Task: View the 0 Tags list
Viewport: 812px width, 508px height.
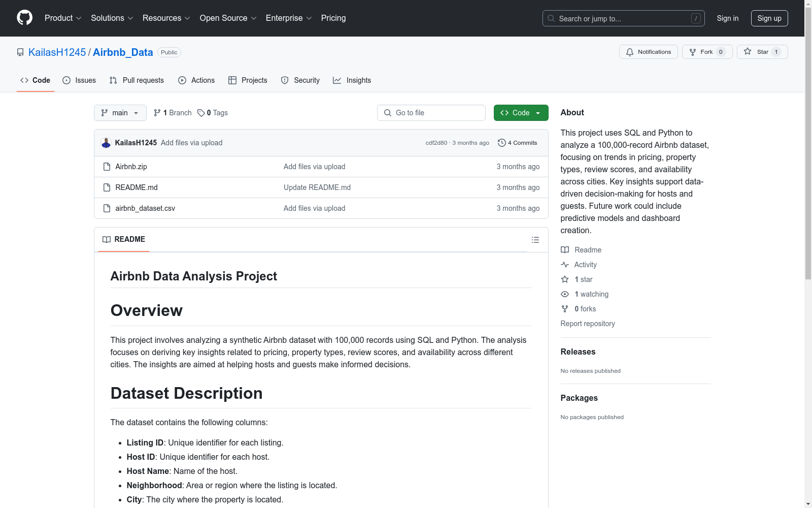Action: pyautogui.click(x=213, y=113)
